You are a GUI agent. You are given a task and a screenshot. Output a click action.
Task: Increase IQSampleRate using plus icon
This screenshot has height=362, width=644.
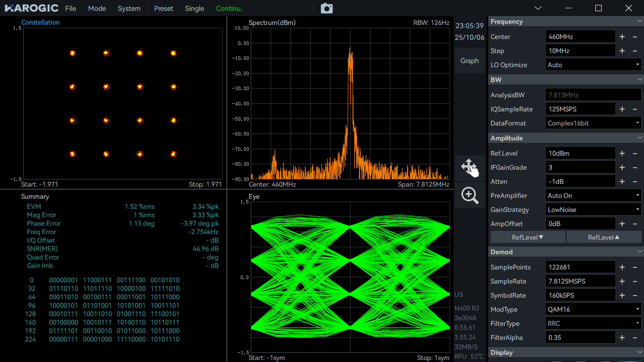click(622, 109)
